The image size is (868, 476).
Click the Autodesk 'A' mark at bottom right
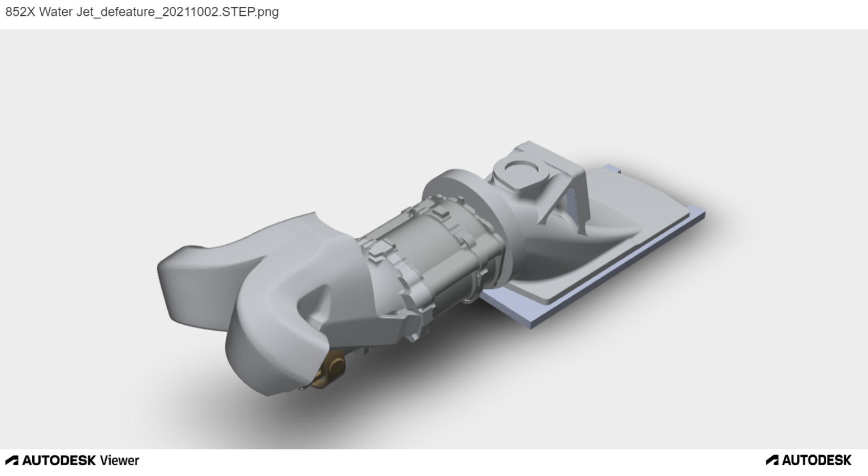(x=772, y=460)
